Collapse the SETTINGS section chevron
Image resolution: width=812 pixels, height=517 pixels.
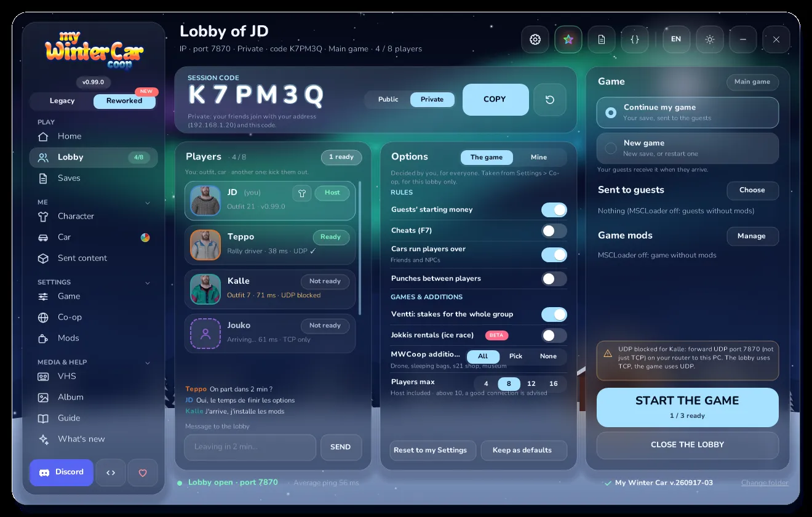pos(148,283)
